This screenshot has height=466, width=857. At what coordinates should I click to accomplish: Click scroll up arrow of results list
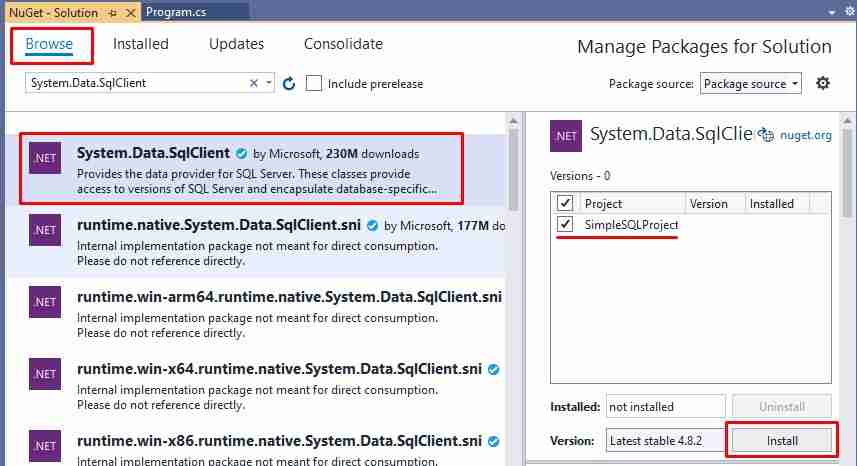point(513,120)
